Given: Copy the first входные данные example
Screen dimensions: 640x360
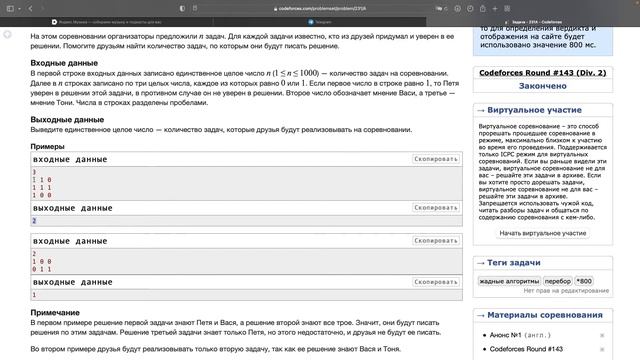Looking at the screenshot, I should pos(436,159).
